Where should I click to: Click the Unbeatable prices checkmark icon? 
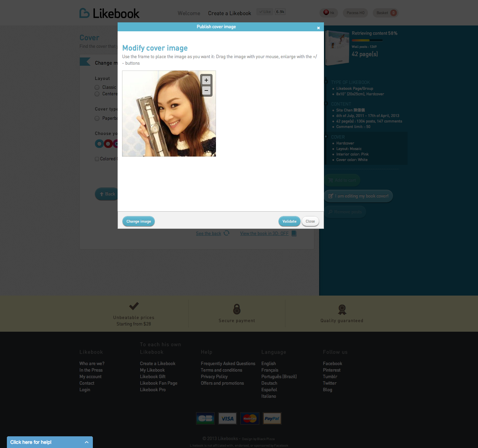134,306
